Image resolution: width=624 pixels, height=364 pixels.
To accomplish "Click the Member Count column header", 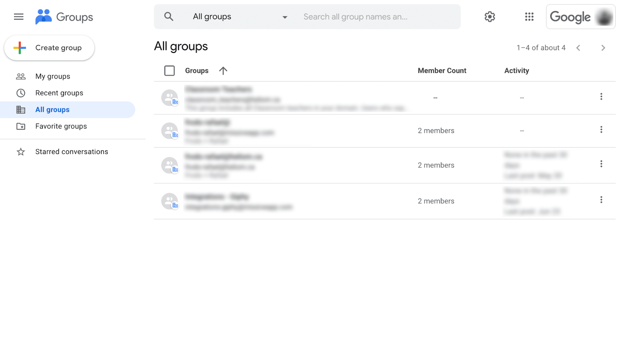I will tap(442, 71).
